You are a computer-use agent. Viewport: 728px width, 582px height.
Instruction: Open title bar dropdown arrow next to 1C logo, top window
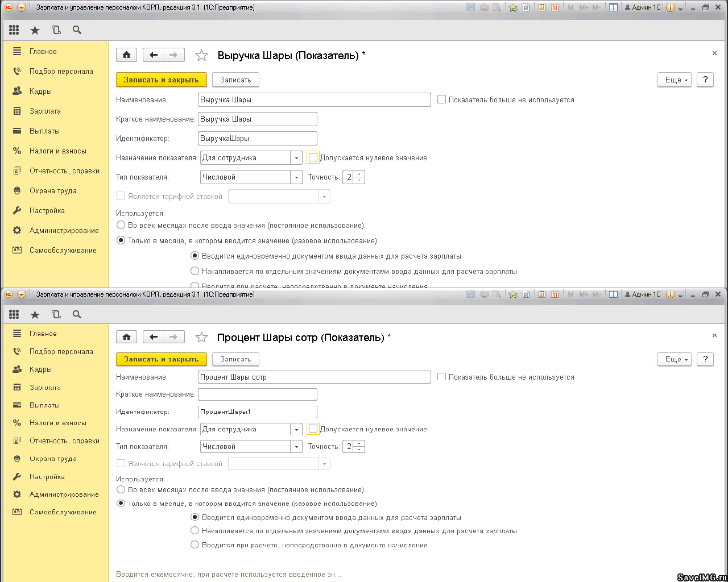point(22,7)
